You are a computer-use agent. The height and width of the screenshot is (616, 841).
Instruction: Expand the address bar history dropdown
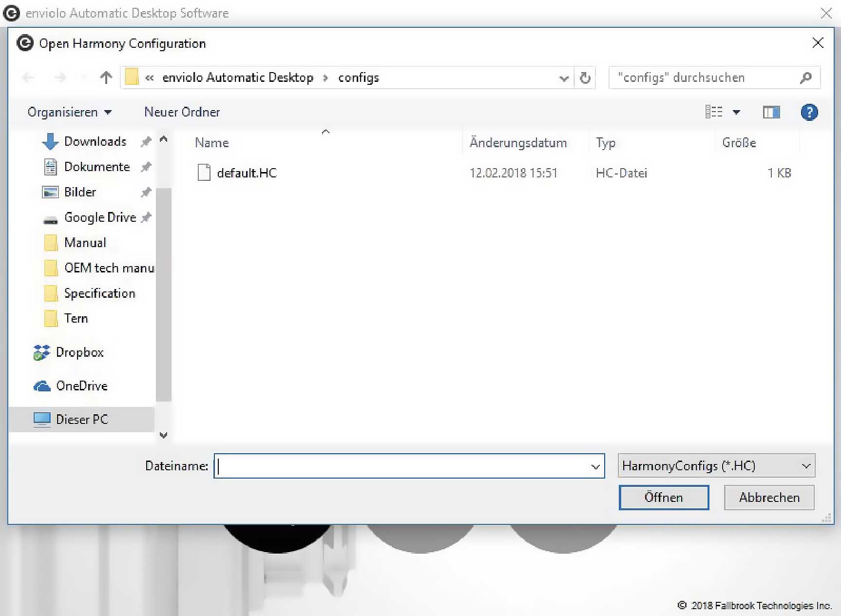[564, 78]
